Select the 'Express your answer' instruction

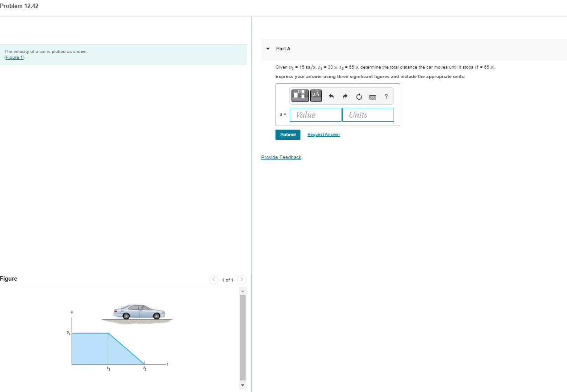pos(370,77)
